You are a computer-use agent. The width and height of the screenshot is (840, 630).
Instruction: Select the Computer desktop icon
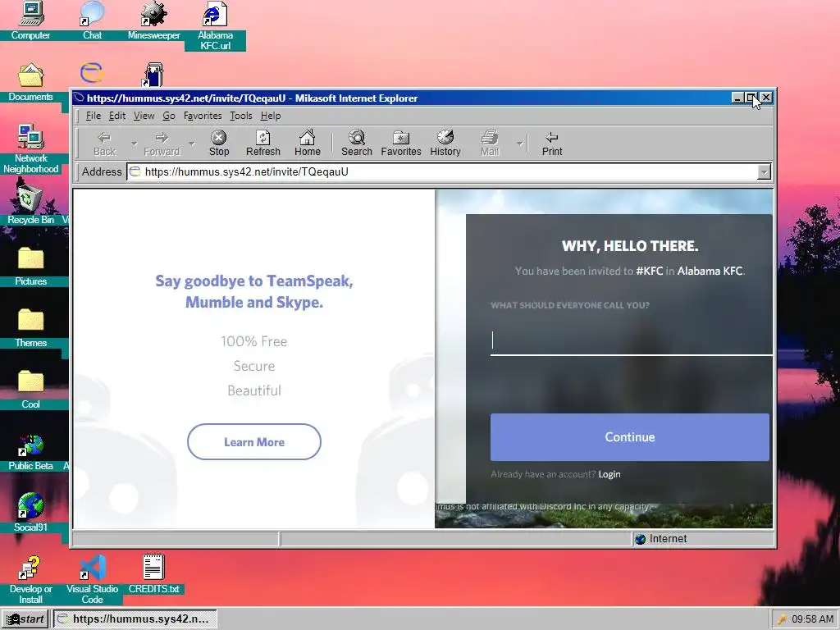pos(30,21)
